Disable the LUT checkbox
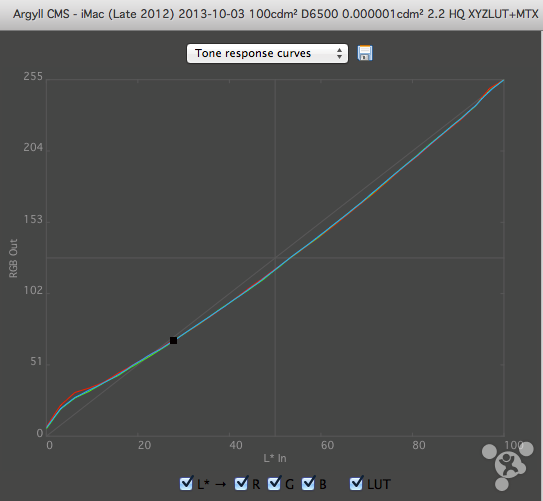 356,483
